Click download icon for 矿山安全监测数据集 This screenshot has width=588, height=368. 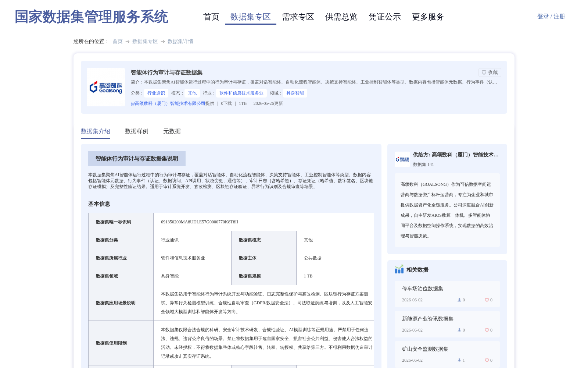coord(459,360)
